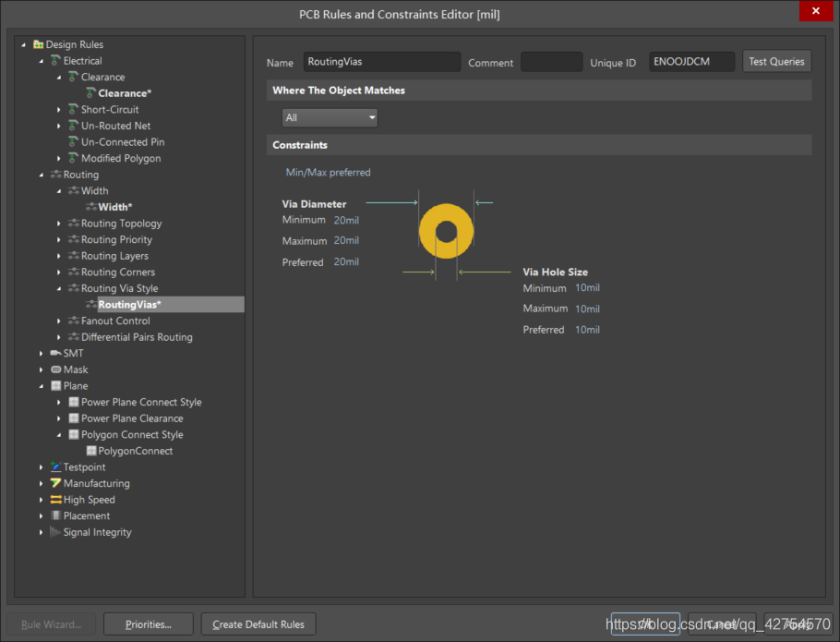The width and height of the screenshot is (840, 642).
Task: Edit Via Hole Size Minimum value
Action: click(587, 288)
